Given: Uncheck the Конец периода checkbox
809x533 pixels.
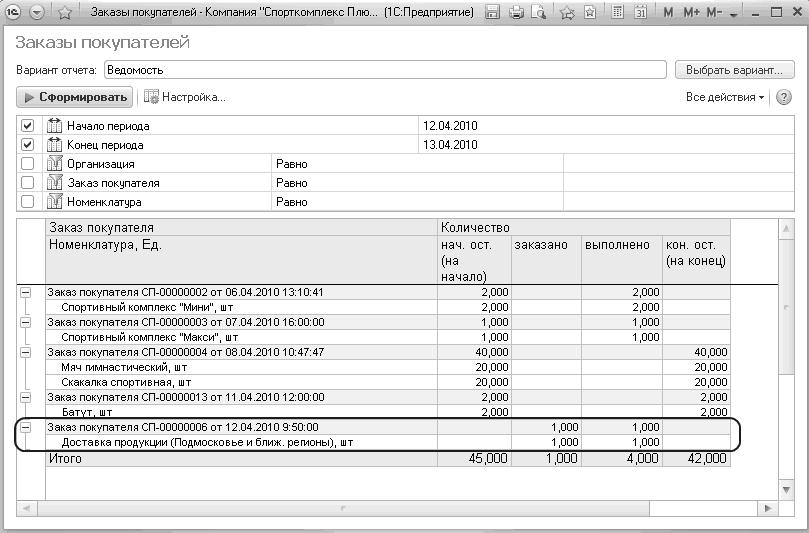Looking at the screenshot, I should 27,144.
